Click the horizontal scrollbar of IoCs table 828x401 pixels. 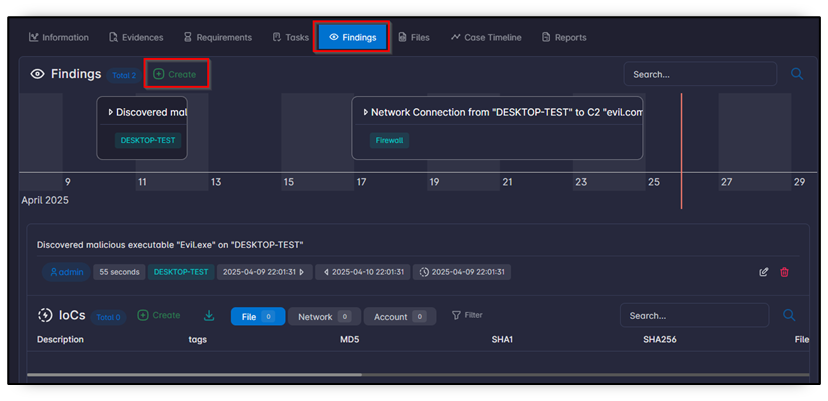pos(194,375)
